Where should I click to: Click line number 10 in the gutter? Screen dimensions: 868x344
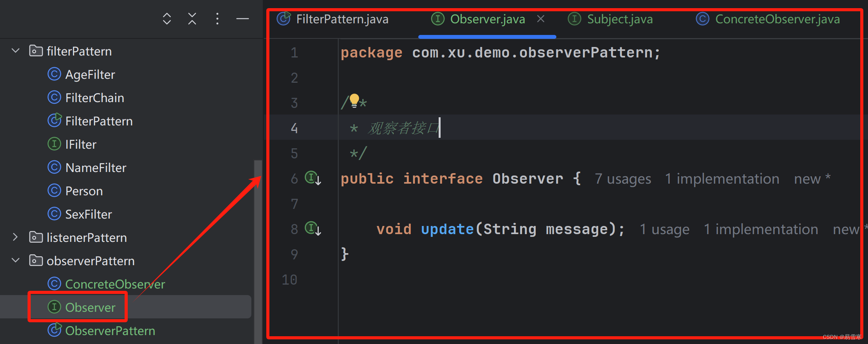(290, 280)
